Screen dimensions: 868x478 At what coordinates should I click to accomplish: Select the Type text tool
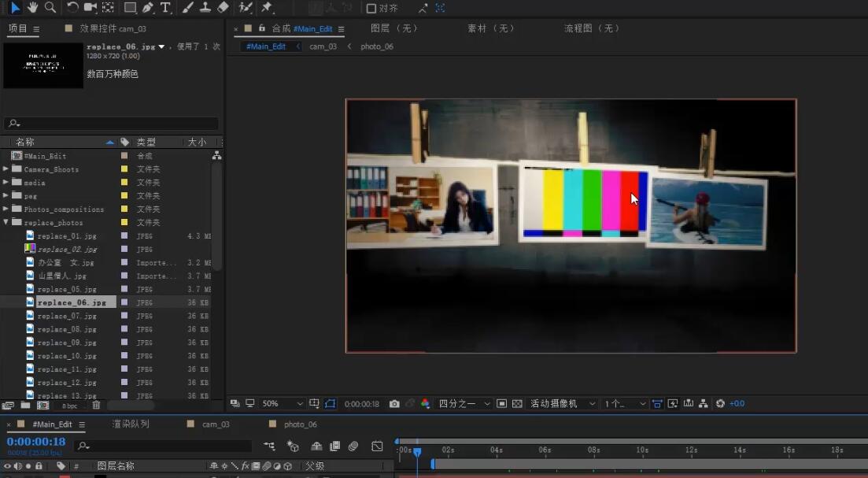[x=165, y=7]
